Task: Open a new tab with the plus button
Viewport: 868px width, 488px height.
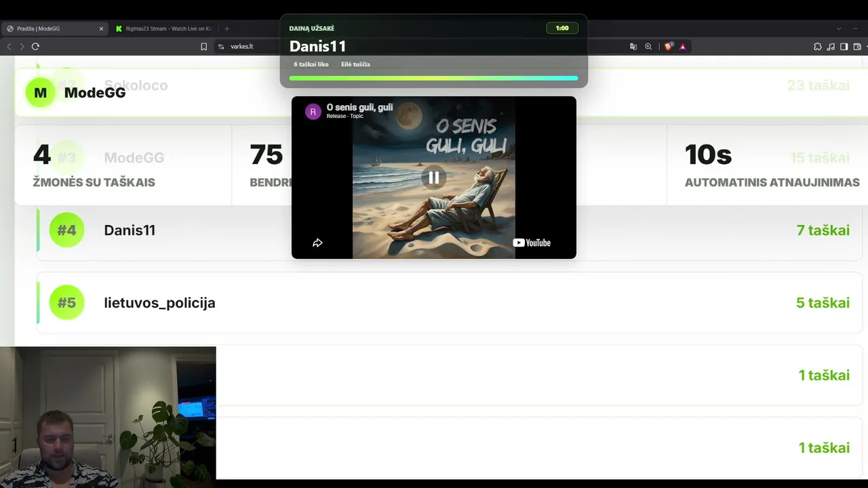Action: (226, 28)
